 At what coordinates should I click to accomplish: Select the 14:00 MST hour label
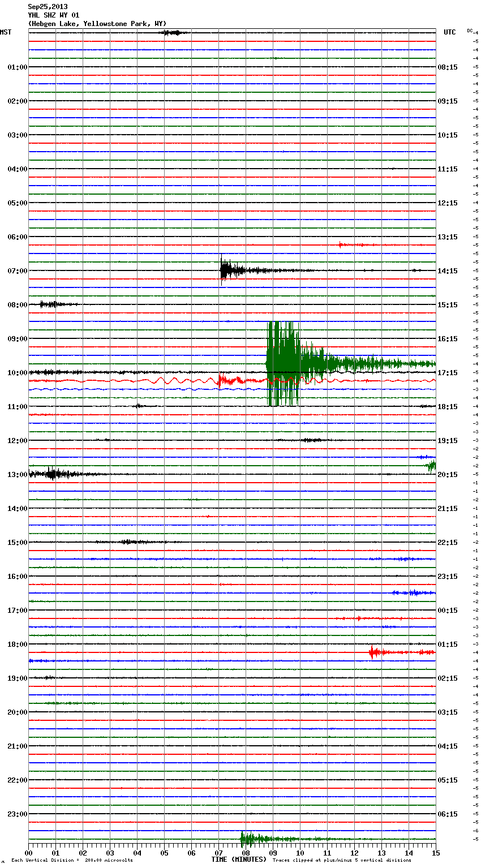click(18, 509)
